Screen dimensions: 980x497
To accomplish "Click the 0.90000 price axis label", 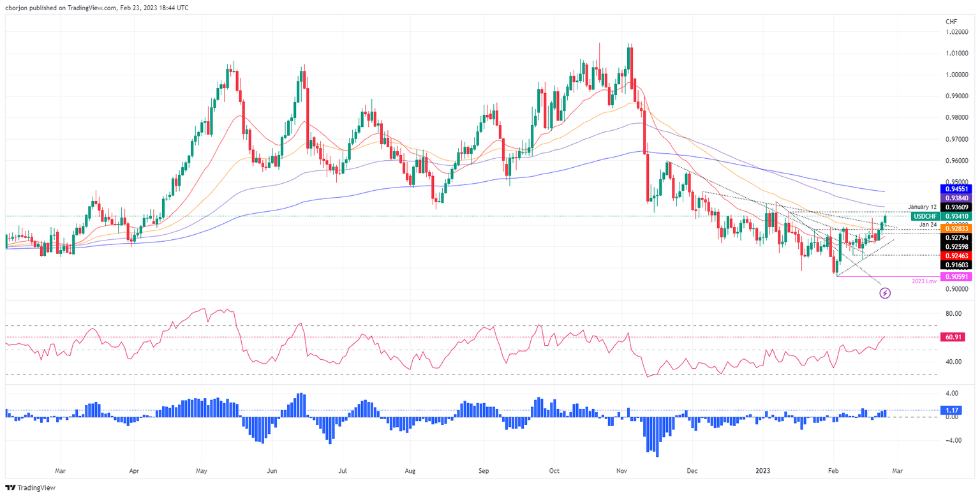I will (958, 290).
